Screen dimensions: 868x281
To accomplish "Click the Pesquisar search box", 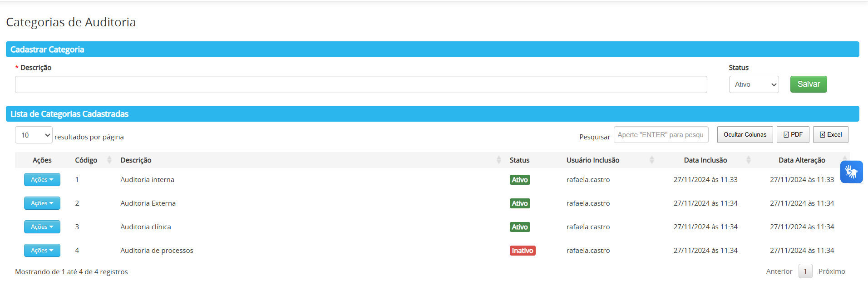I will coord(661,135).
